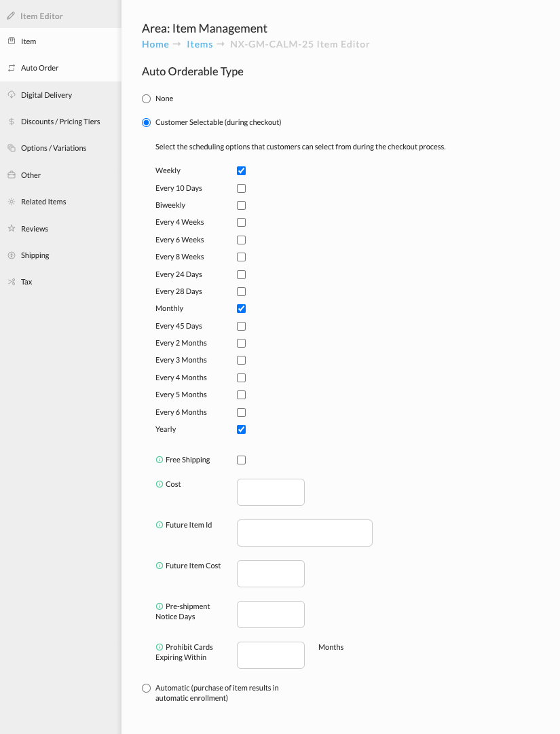This screenshot has width=560, height=734.
Task: Enable the Biweekly checkbox
Action: pos(242,206)
